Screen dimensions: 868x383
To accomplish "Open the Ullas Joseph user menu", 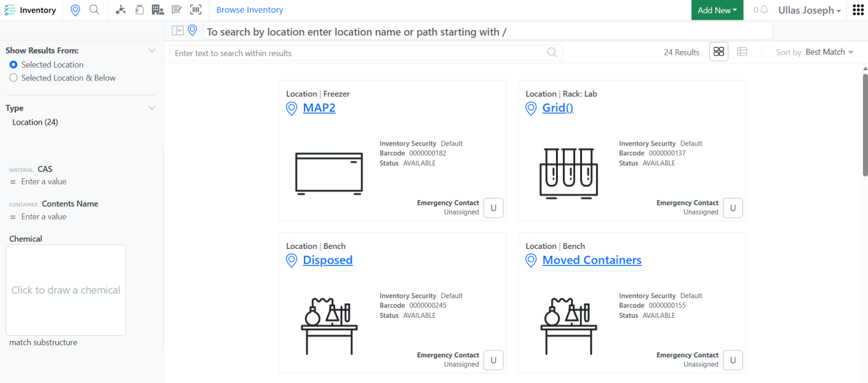I will [x=809, y=10].
